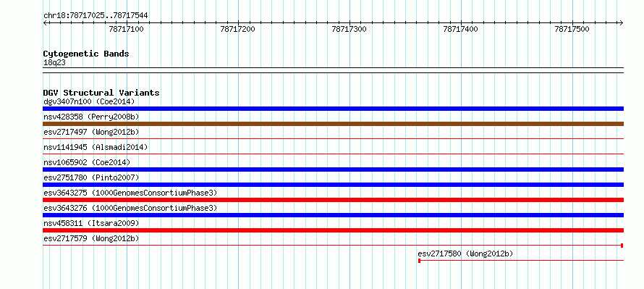The image size is (644, 289).
Task: Click the Cytogenetic Bands track heading
Action: (x=86, y=54)
